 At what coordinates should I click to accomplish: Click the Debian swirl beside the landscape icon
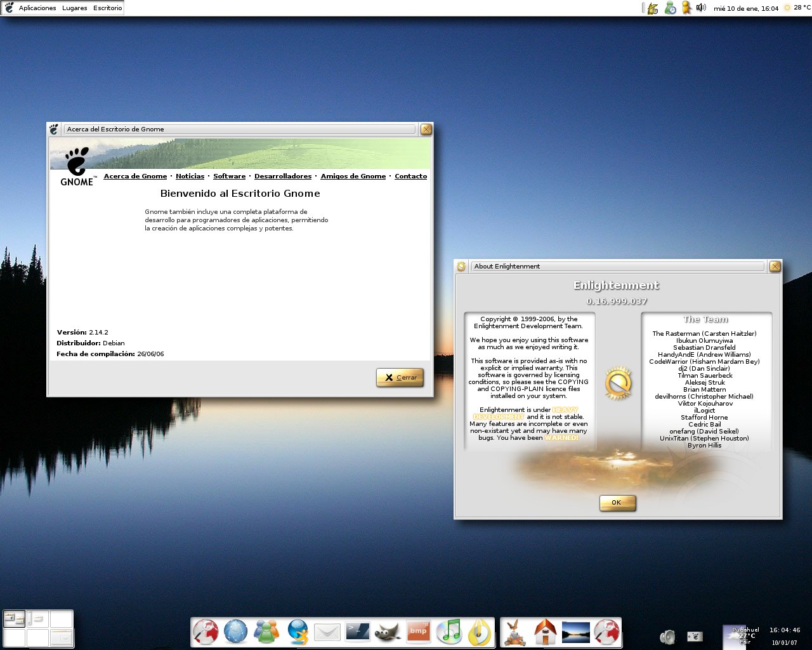pos(606,632)
